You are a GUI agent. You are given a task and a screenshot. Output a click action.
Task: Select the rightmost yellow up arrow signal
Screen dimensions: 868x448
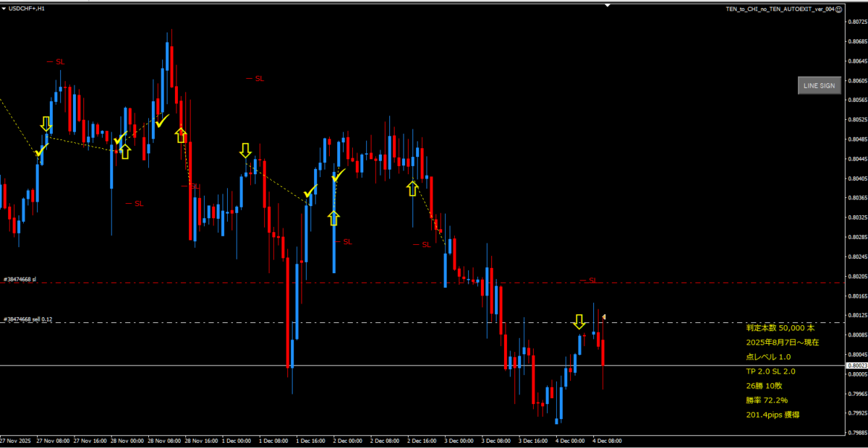coord(412,189)
